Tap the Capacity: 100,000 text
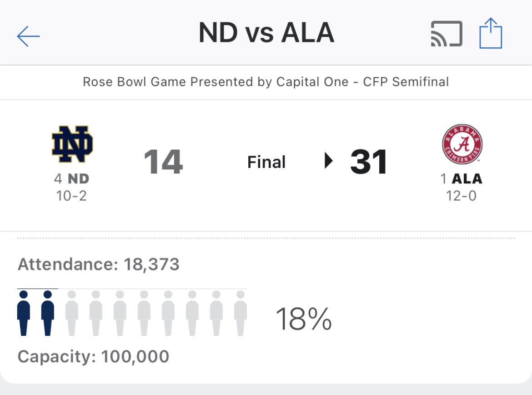 click(x=93, y=356)
